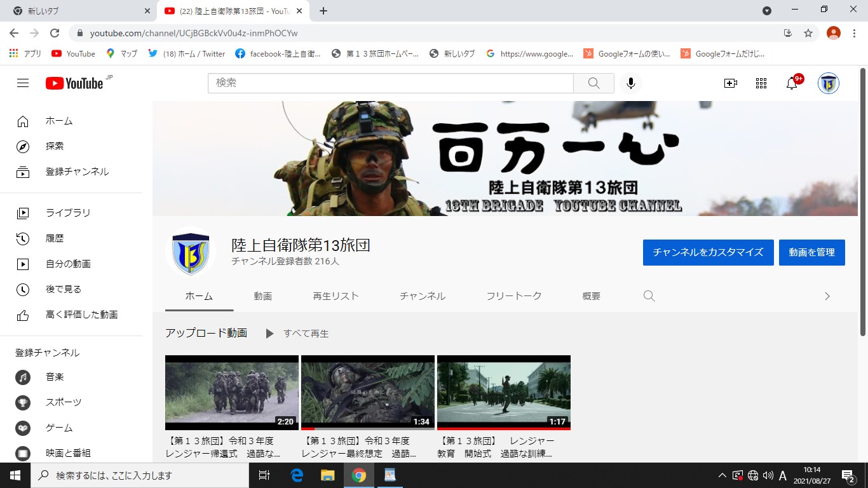Screen dimensions: 868x488
Task: Click the チャンネルをカスタマイズ button
Action: pyautogui.click(x=708, y=252)
